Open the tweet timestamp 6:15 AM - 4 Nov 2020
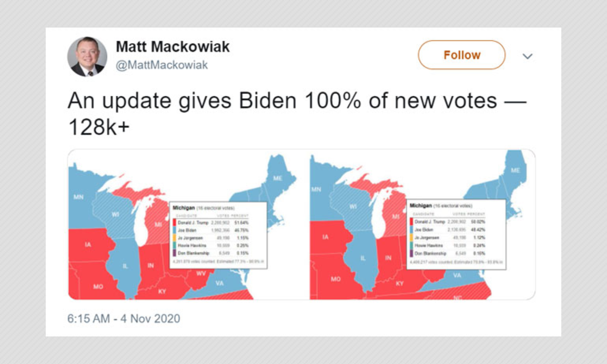This screenshot has width=607, height=364. pos(124,318)
